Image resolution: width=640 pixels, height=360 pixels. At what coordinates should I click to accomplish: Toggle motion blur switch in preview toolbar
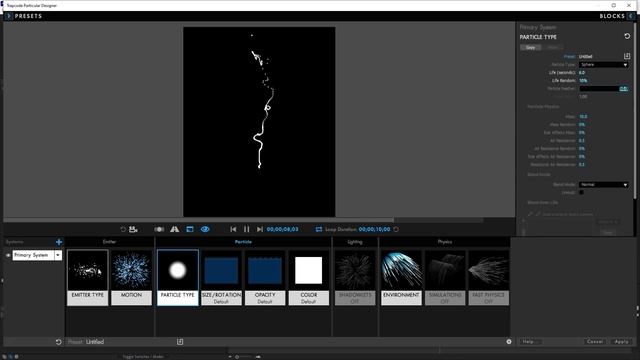159,229
